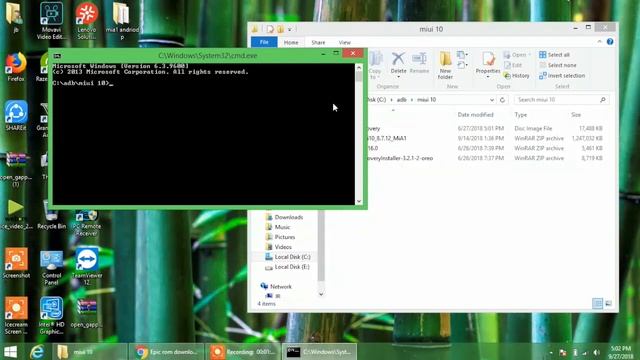Open the mia1 android p folder

click(x=122, y=20)
